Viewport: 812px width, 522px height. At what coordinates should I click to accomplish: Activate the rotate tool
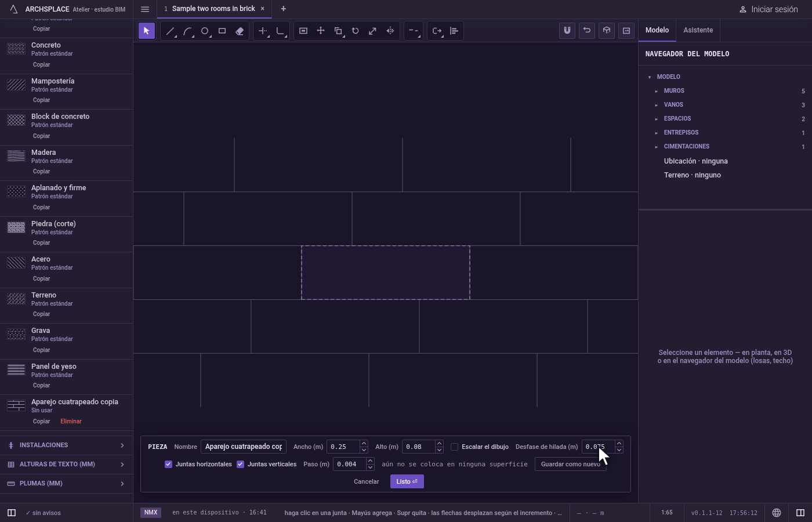tap(356, 31)
